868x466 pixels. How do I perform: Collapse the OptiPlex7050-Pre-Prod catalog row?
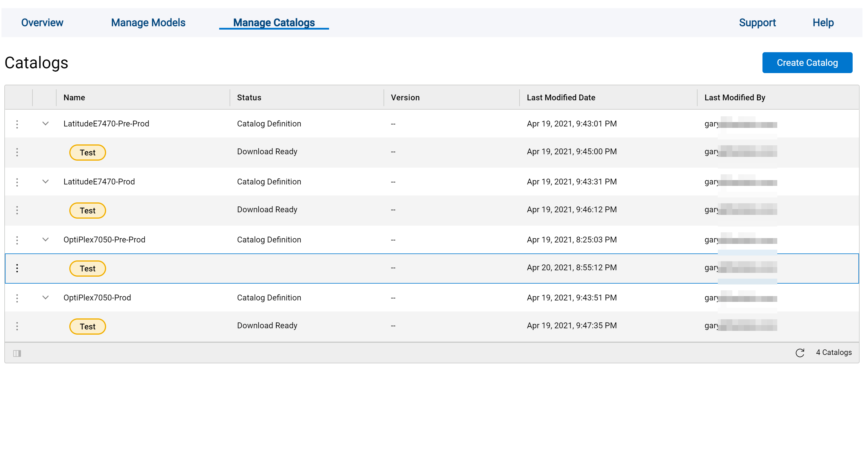[x=45, y=240]
